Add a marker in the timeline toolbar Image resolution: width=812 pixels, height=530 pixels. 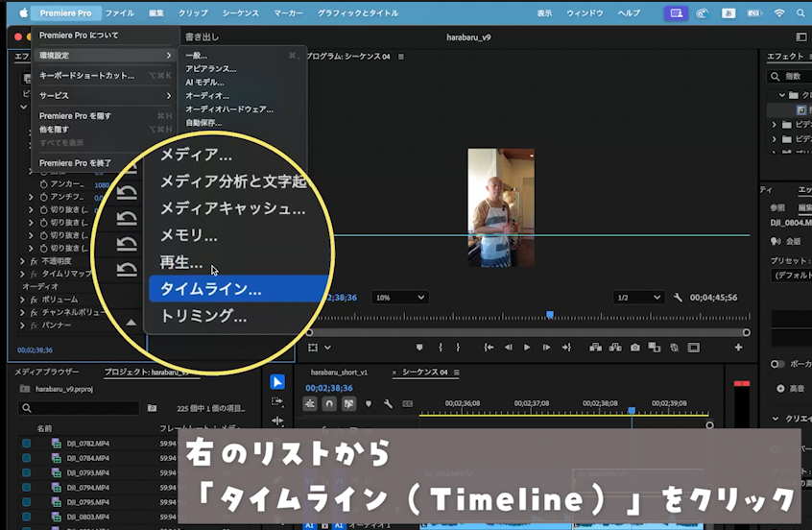click(369, 403)
